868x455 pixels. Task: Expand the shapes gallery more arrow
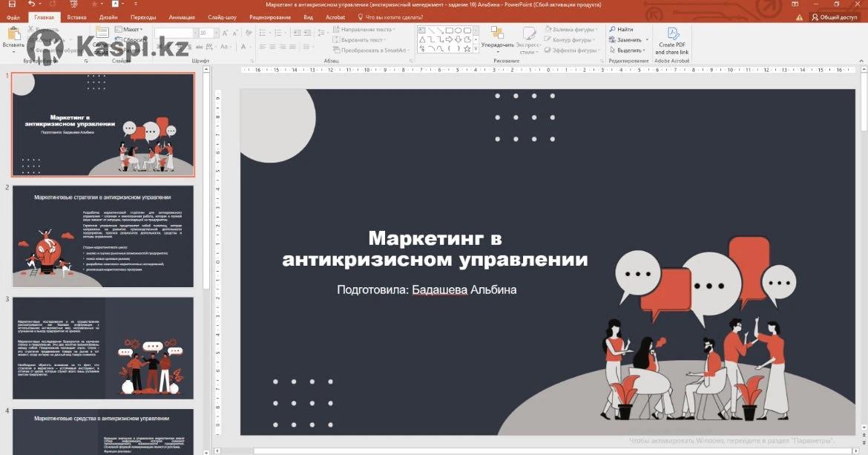pyautogui.click(x=476, y=50)
